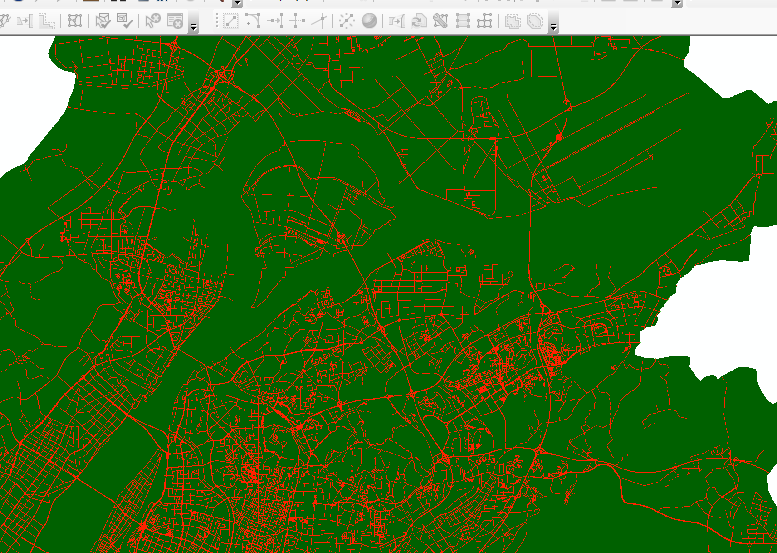Choose the Trim tool

(297, 20)
